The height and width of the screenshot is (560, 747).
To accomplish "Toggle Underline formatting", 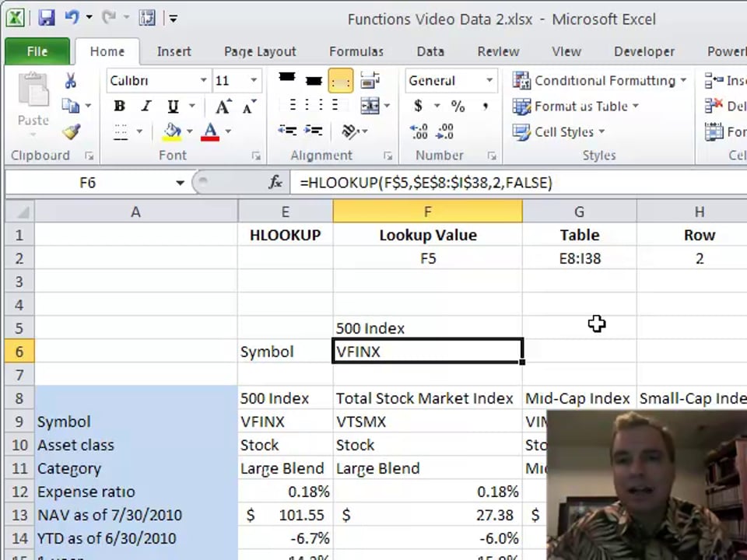I will click(173, 107).
